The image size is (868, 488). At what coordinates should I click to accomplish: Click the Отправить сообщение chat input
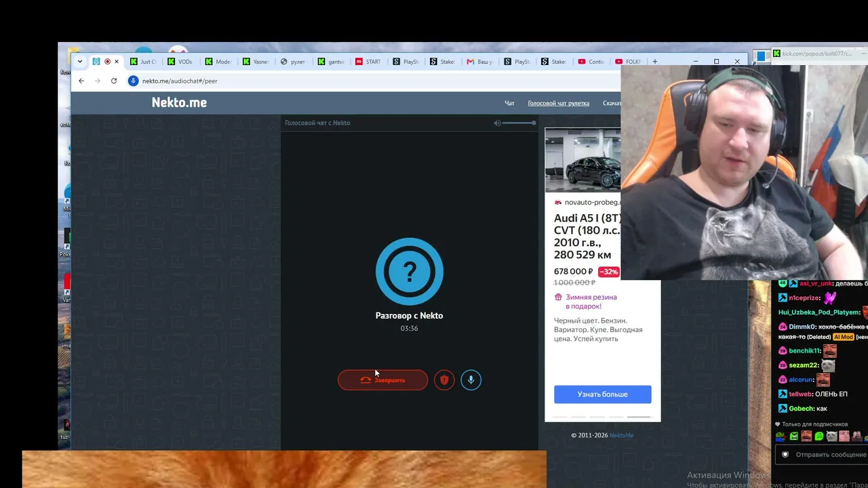pyautogui.click(x=823, y=455)
